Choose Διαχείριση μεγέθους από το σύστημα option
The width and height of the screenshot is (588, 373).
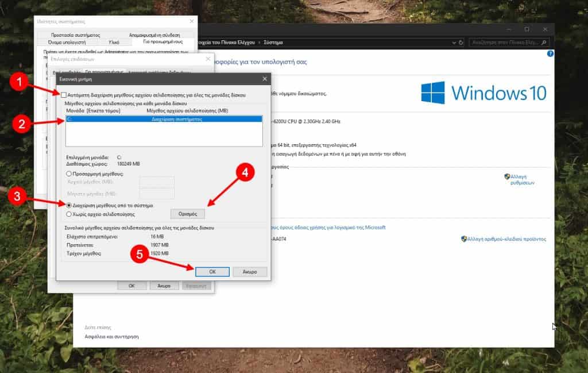pyautogui.click(x=69, y=205)
